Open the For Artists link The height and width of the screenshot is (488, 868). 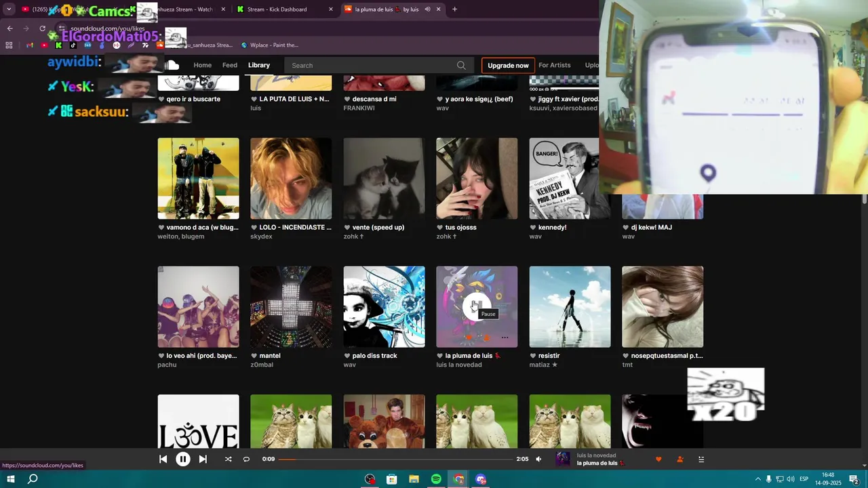point(555,65)
